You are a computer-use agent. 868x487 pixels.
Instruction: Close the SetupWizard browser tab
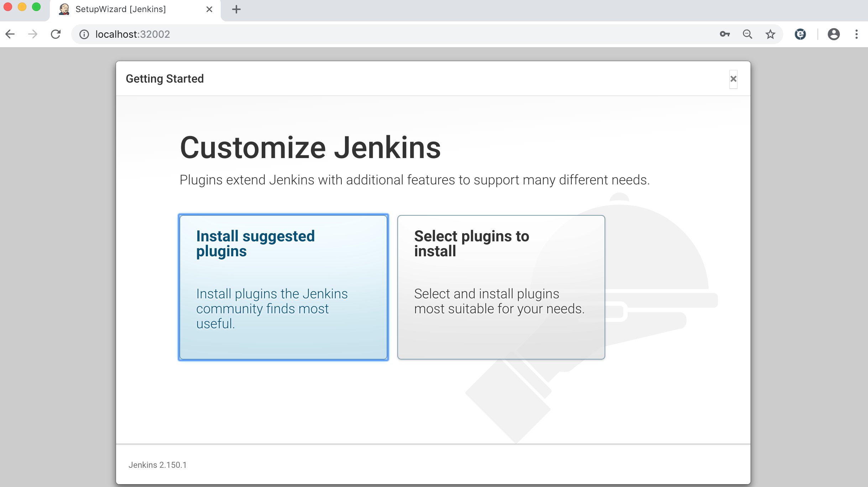(x=209, y=9)
